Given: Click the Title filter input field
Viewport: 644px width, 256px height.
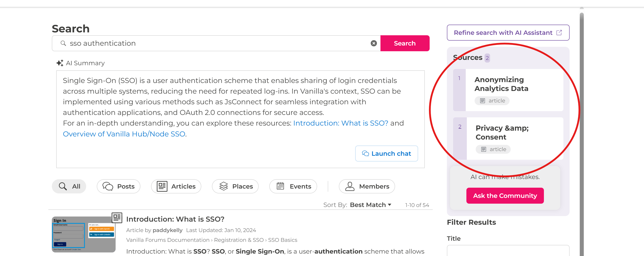Looking at the screenshot, I should 508,250.
